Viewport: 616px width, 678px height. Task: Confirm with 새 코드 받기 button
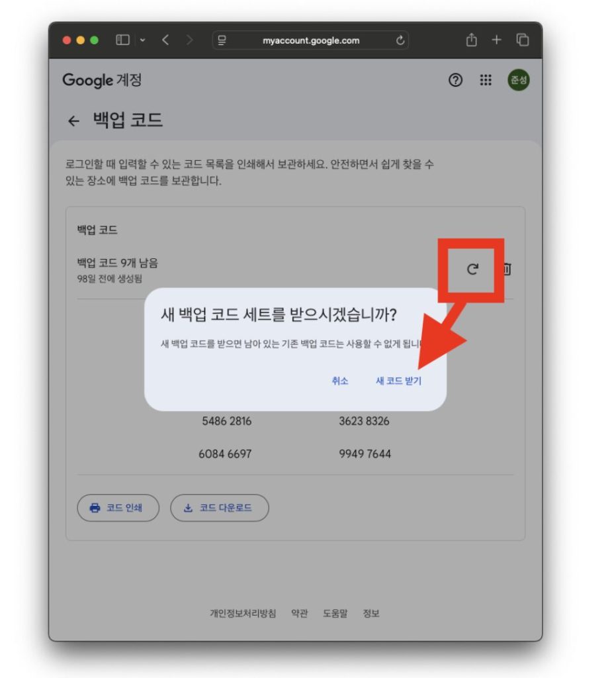point(398,381)
